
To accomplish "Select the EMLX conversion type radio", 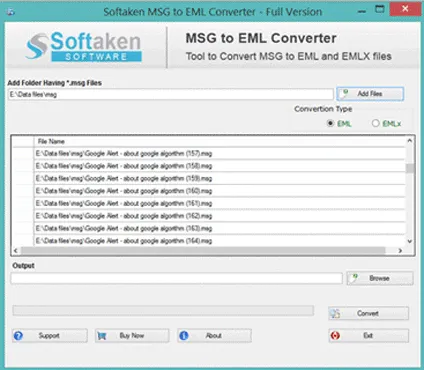I will [x=375, y=123].
